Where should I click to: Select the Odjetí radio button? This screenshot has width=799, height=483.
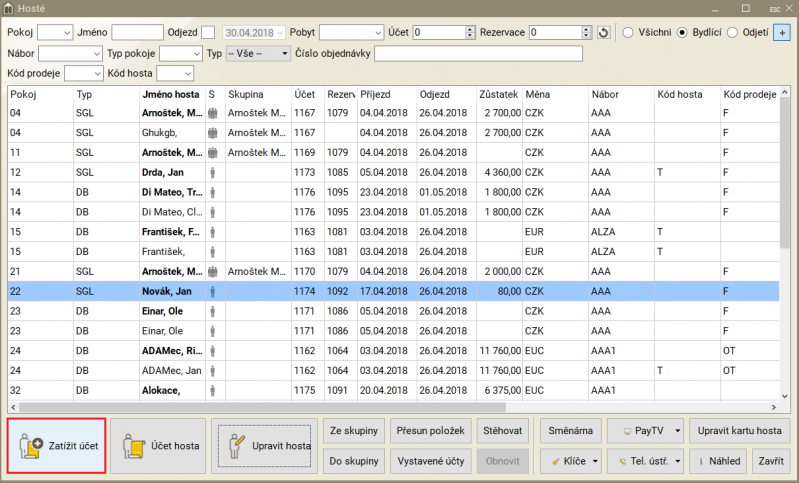[x=733, y=33]
